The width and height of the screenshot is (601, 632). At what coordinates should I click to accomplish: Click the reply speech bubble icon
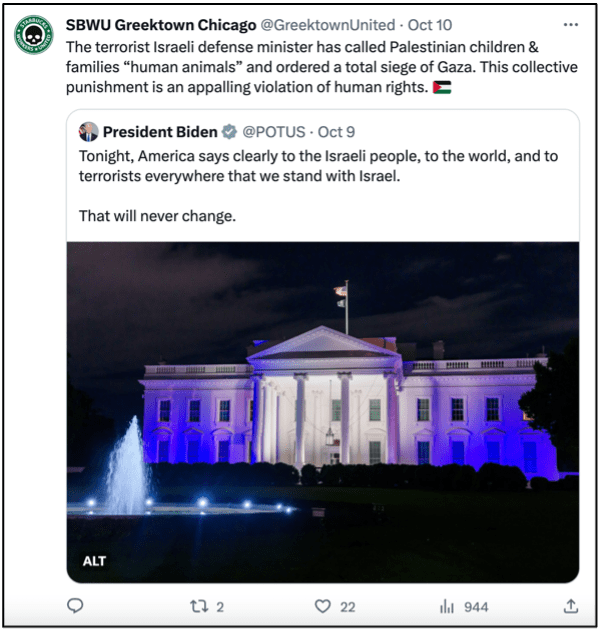[x=75, y=605]
